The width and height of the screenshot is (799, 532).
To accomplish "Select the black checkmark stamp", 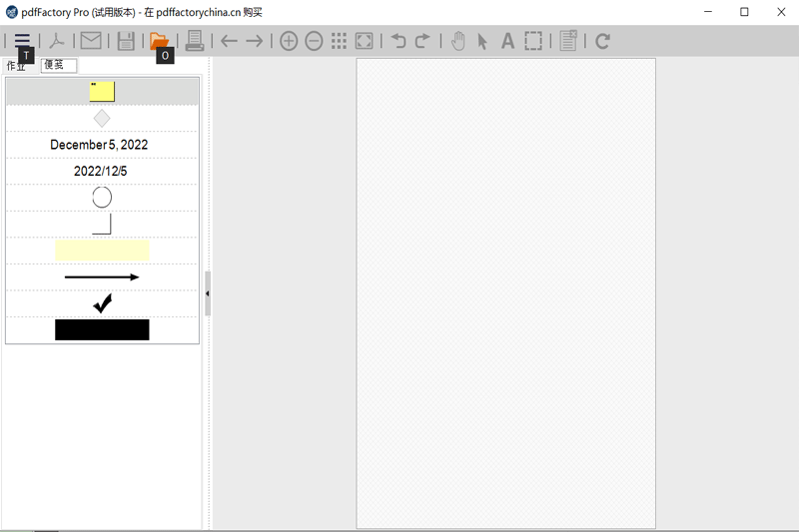I will coord(102,303).
